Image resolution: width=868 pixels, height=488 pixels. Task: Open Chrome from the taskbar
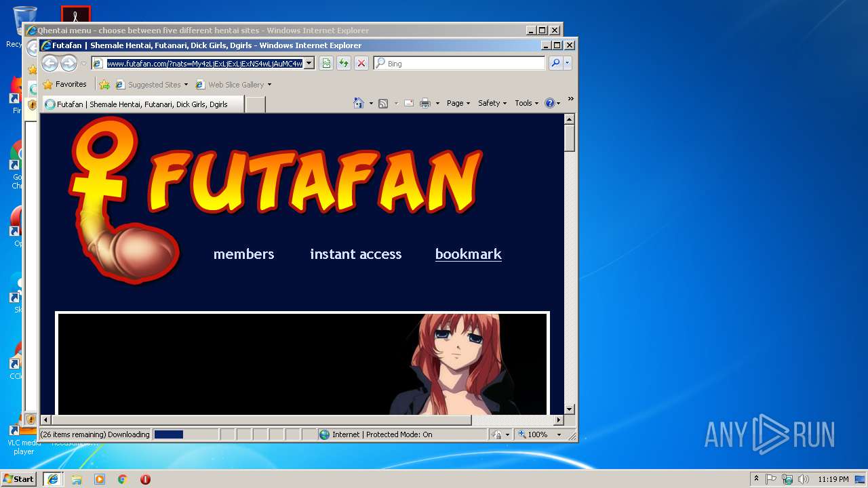[122, 479]
